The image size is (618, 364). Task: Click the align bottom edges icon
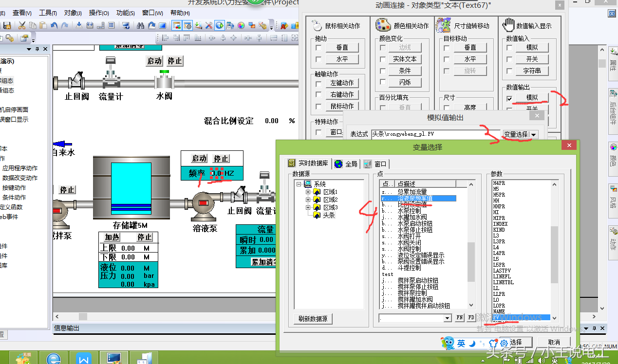pos(198,37)
